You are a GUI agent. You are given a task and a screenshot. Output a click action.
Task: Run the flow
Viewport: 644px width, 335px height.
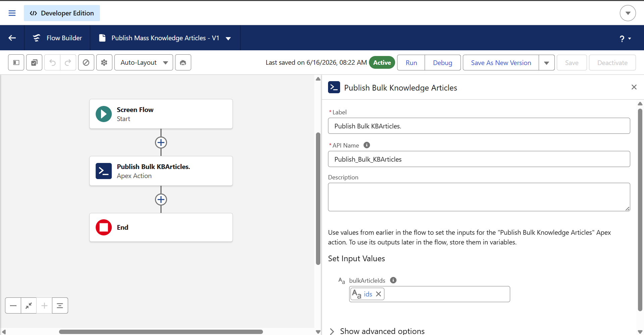tap(411, 62)
